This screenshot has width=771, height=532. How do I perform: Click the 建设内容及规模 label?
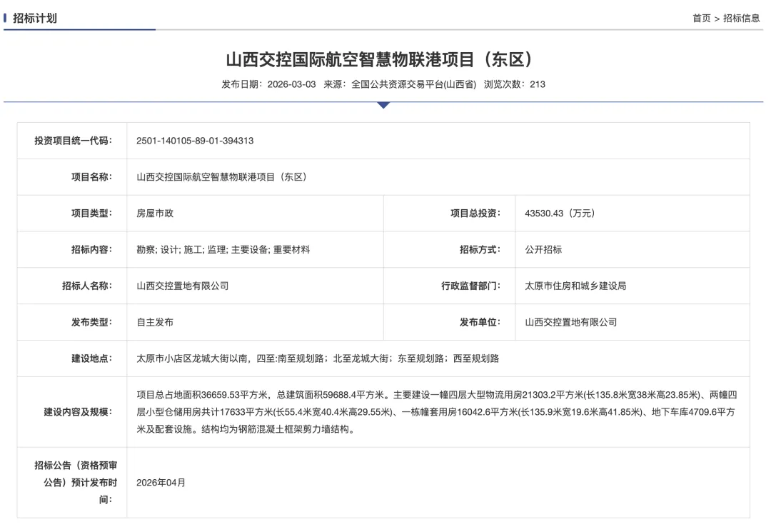coord(78,412)
